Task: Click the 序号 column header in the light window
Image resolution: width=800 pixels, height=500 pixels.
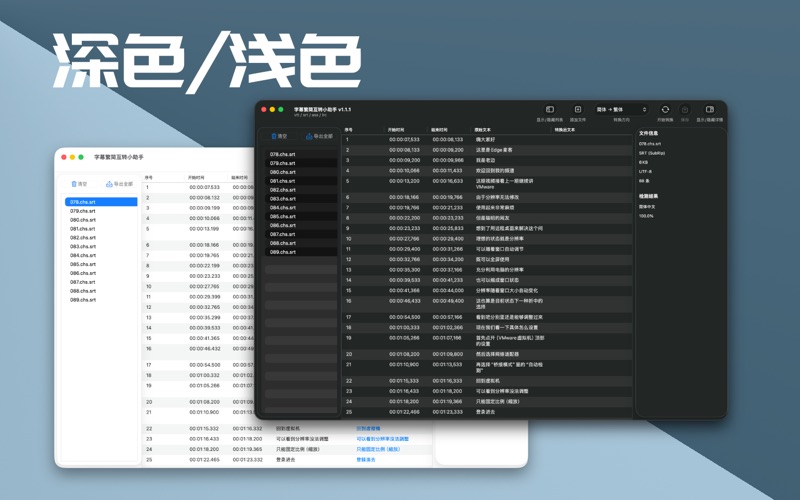Action: 150,176
